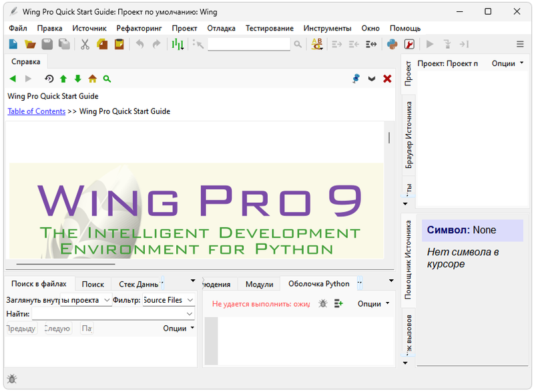Click the Cut scissors icon
The height and width of the screenshot is (392, 534).
pos(85,44)
